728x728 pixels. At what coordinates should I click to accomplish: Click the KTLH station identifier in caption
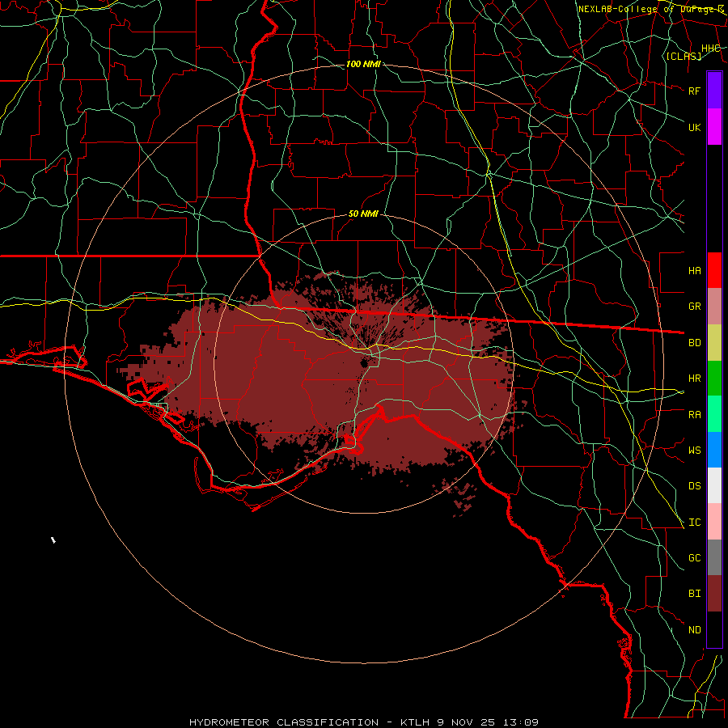click(x=415, y=722)
